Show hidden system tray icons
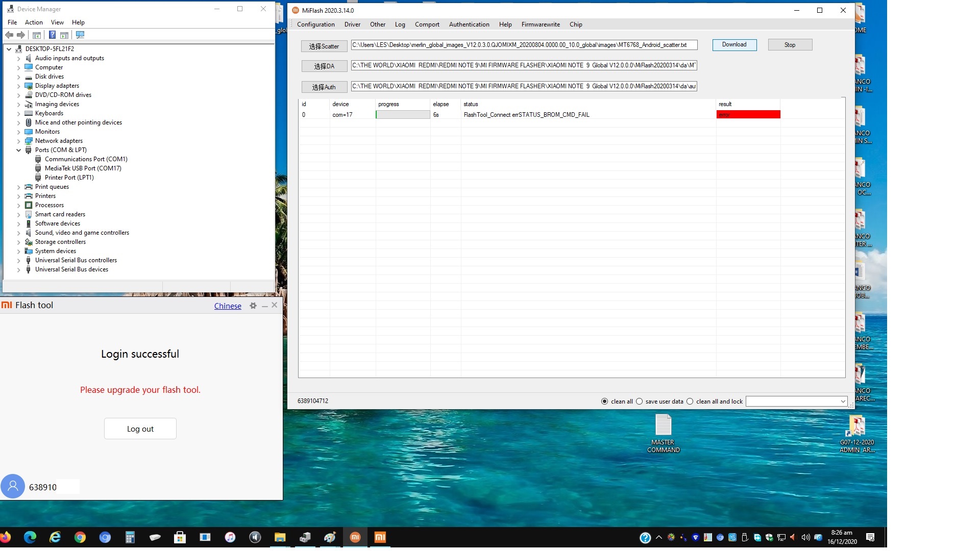 click(659, 537)
